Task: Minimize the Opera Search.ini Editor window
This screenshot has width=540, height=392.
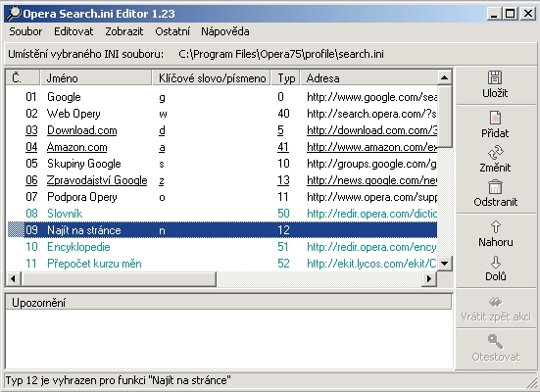Action: 494,14
